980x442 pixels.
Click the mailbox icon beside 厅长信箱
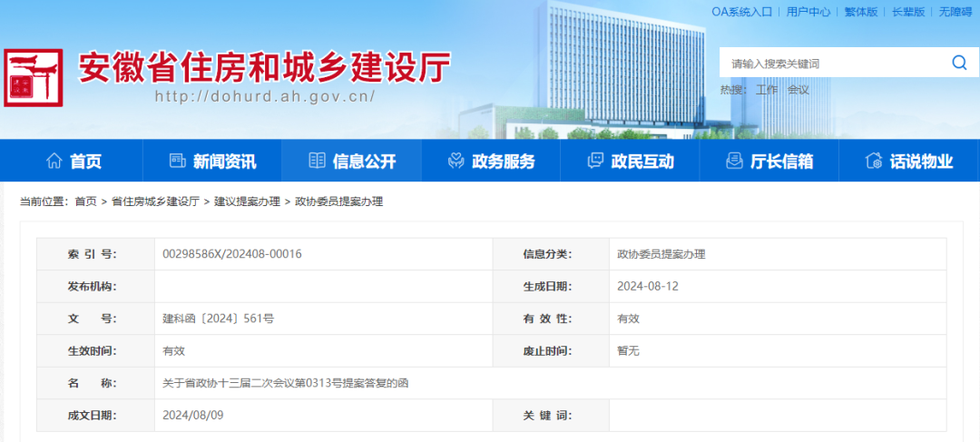click(734, 161)
